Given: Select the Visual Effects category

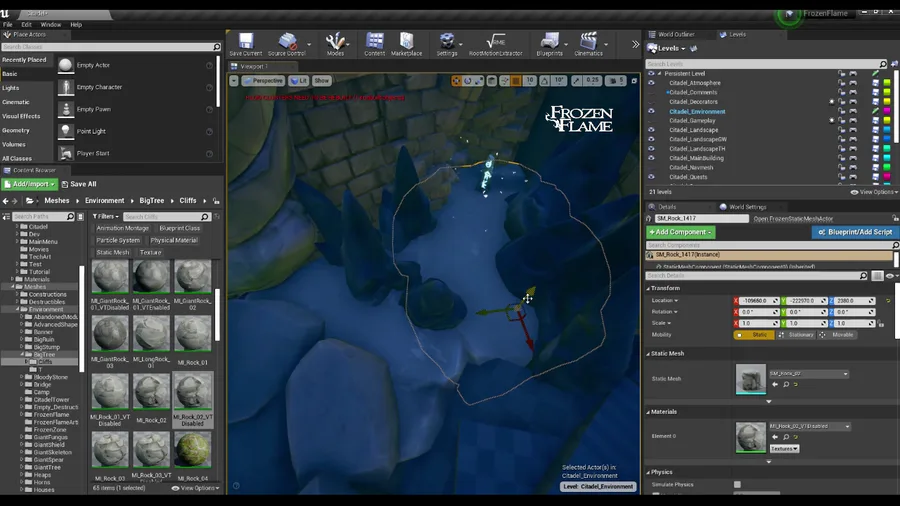Looking at the screenshot, I should (x=21, y=116).
